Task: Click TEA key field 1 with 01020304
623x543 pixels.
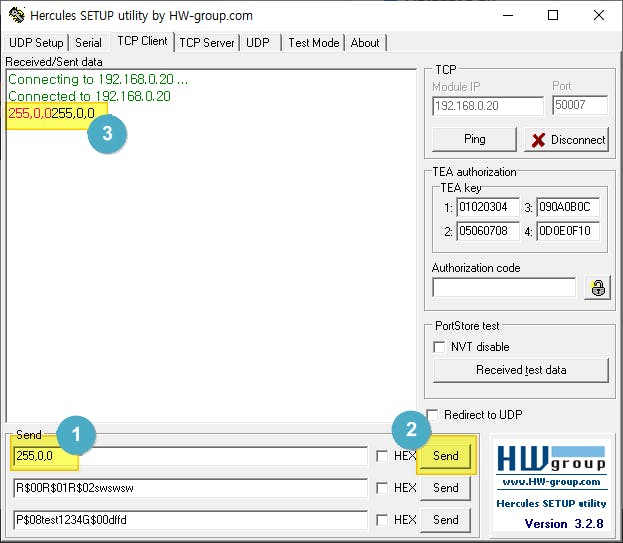Action: point(488,207)
